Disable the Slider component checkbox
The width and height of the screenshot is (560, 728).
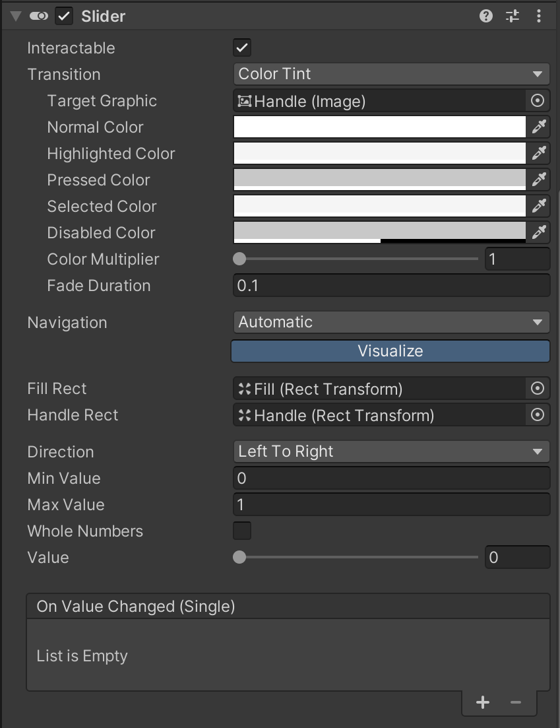click(64, 17)
